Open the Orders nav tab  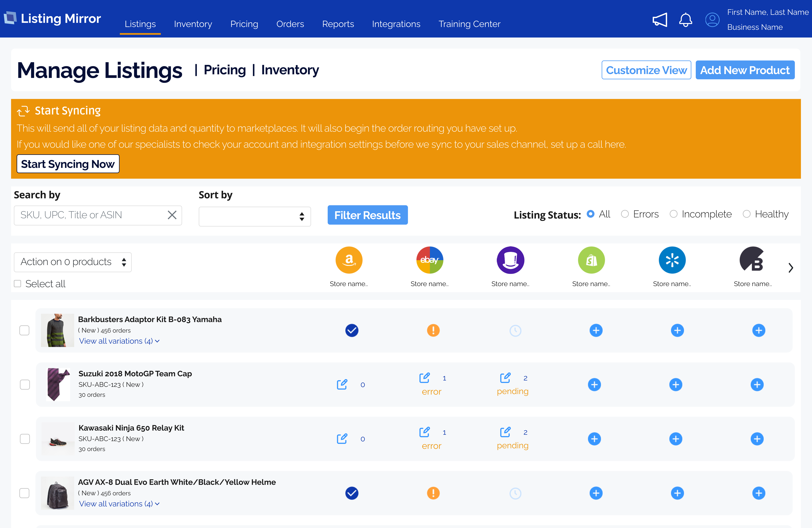[x=290, y=24]
